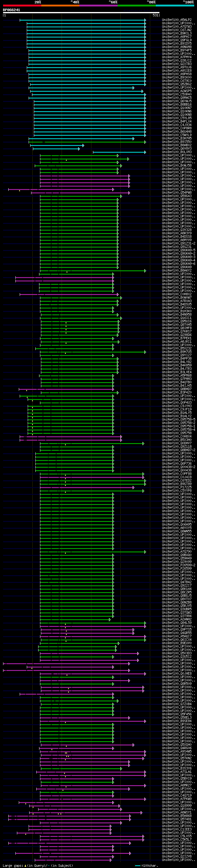Click the purple ~60% identity legend segment
Screen dimensions: 197x868
click(x=98, y=6)
